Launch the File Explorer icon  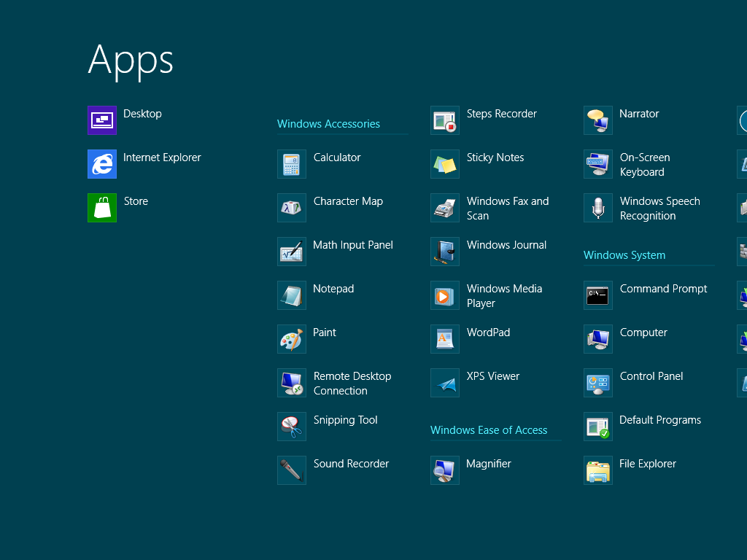coord(598,470)
